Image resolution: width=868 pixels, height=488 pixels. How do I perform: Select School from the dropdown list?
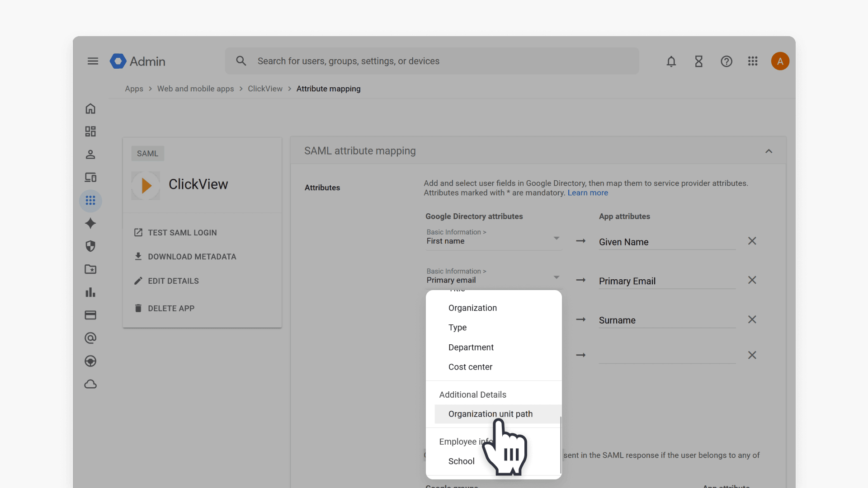tap(494, 461)
